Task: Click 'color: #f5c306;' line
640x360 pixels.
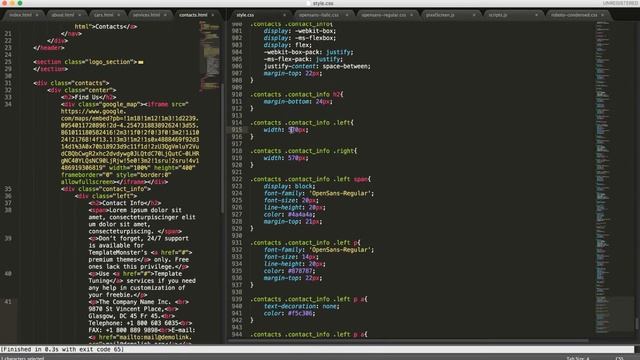Action: click(289, 313)
